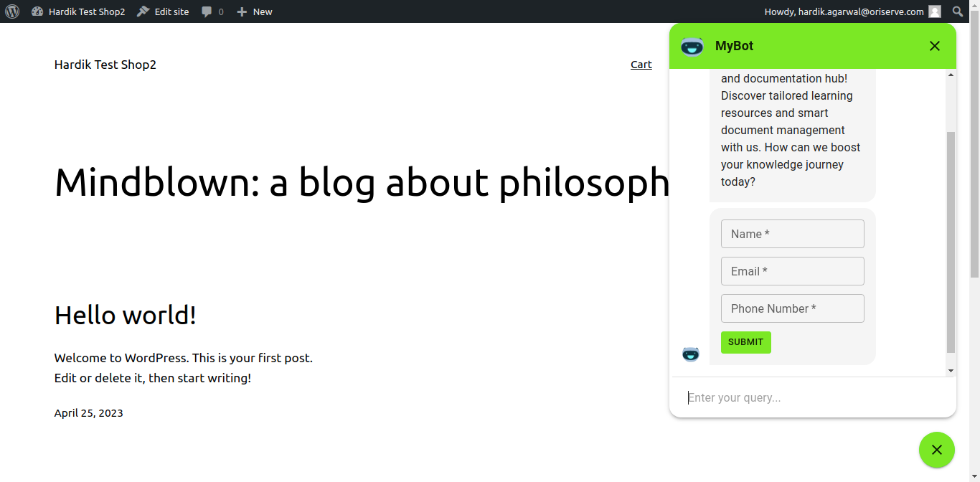The width and height of the screenshot is (980, 482).
Task: Click the MyBot avatar in chat header
Action: (692, 46)
